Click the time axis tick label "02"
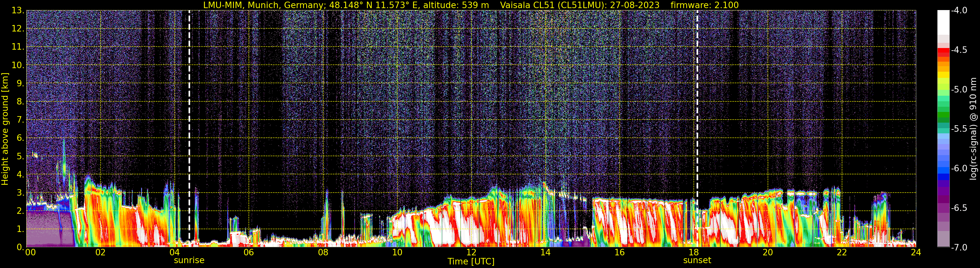 tap(100, 252)
